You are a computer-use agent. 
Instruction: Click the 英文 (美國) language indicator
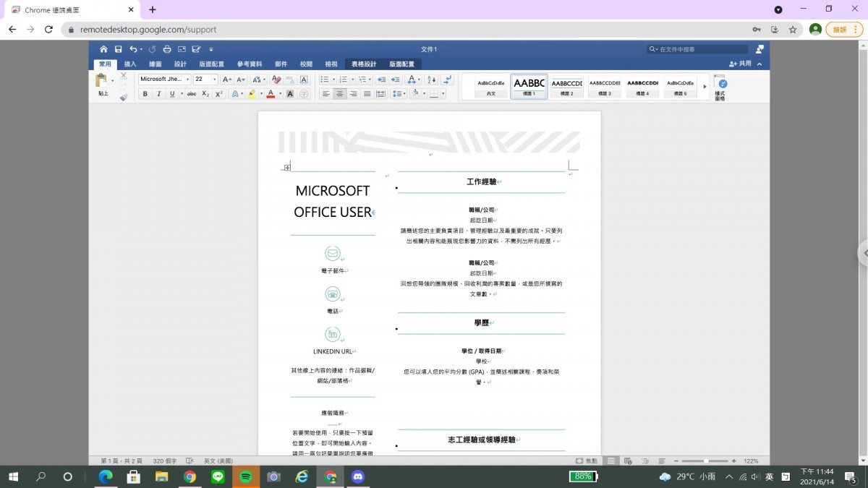218,461
